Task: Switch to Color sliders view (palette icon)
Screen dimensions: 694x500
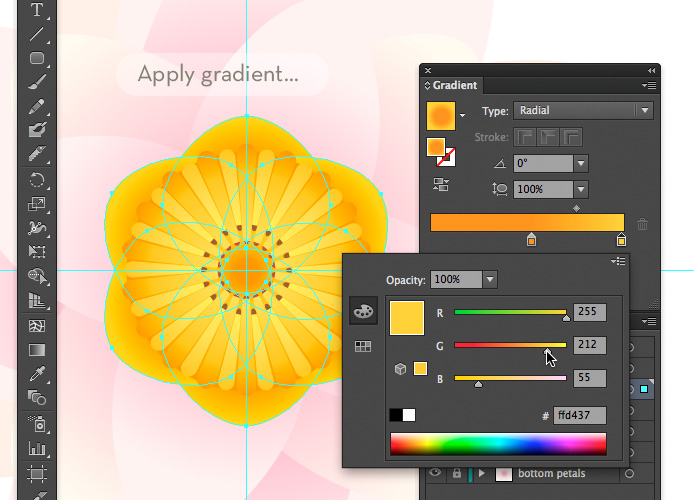Action: (363, 311)
